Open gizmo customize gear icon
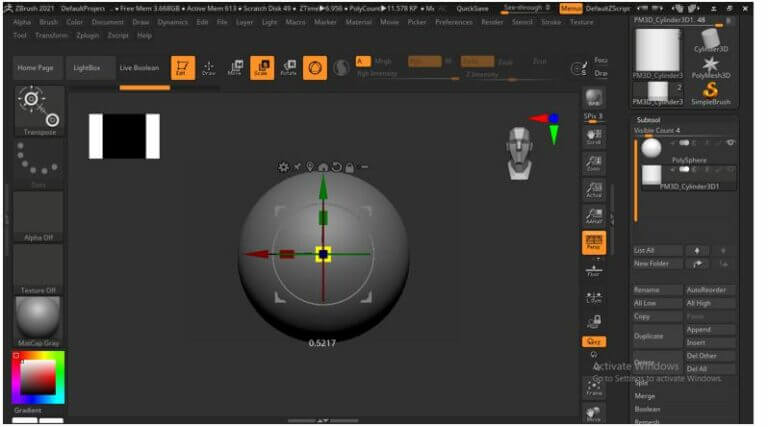 point(283,167)
